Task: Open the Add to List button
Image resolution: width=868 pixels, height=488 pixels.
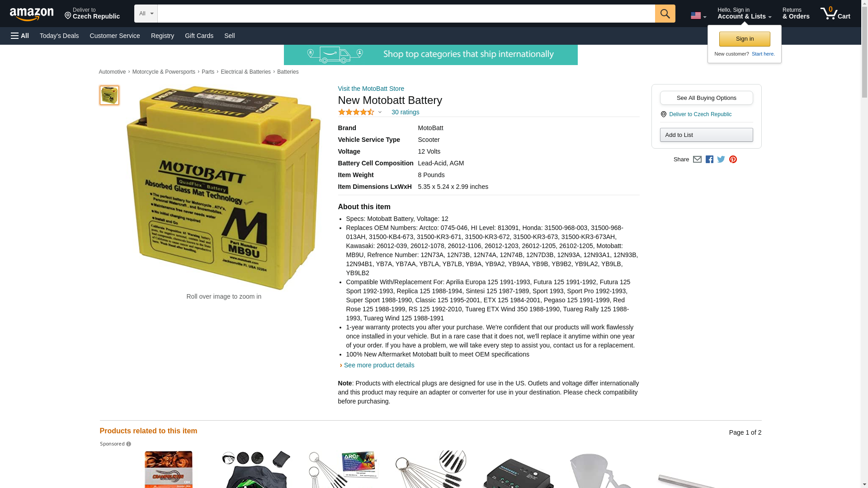Action: coord(706,135)
